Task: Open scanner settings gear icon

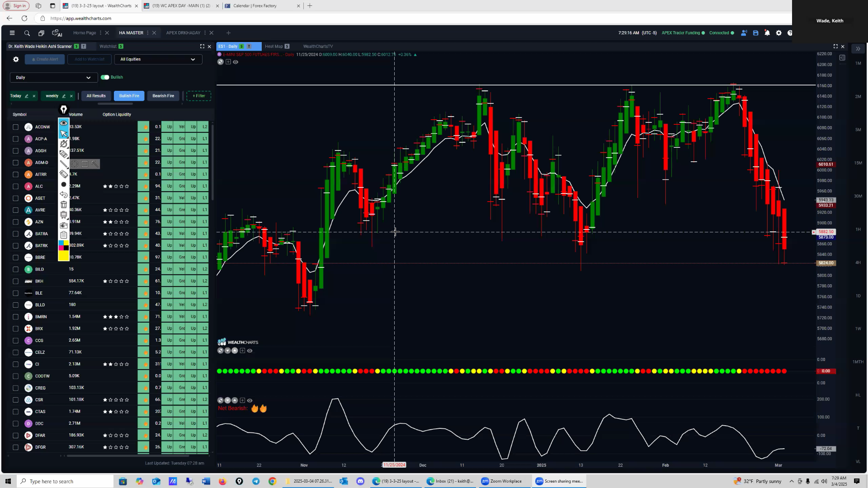Action: pos(16,59)
